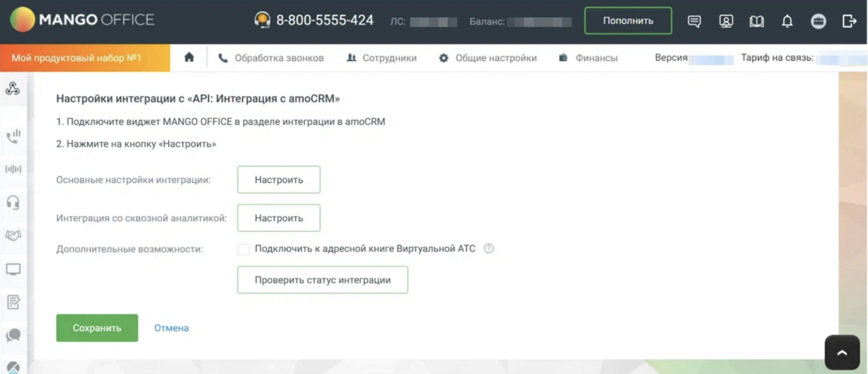Screen dimensions: 868x374
Task: Open the notifications bell icon
Action: [787, 21]
